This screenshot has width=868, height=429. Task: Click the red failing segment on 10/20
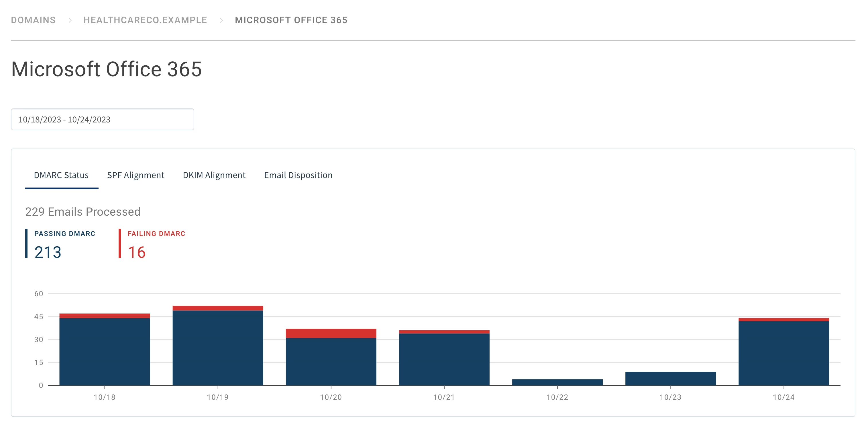pyautogui.click(x=331, y=333)
